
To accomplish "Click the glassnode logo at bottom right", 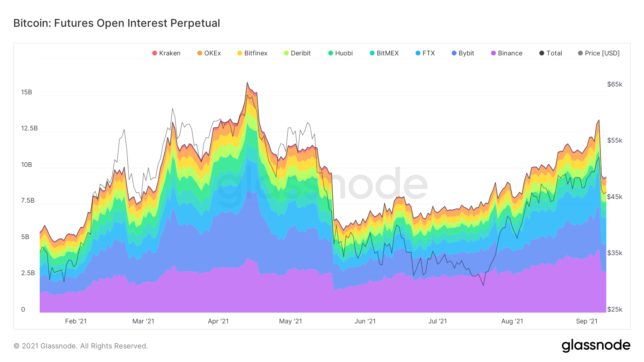I will coord(596,346).
